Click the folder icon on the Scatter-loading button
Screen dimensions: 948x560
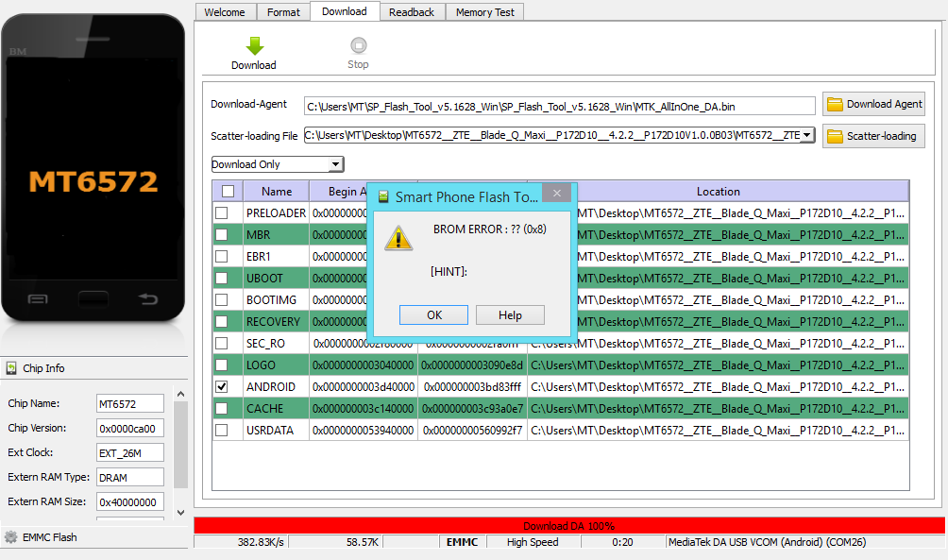click(835, 136)
